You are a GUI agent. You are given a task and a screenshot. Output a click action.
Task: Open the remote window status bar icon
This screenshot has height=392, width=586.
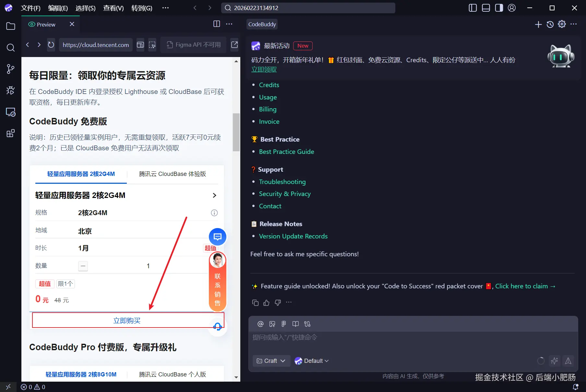(8, 387)
